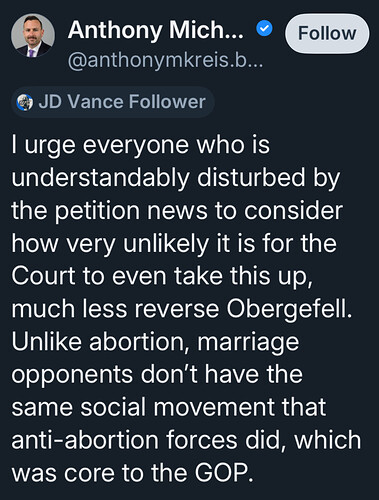Image resolution: width=379 pixels, height=500 pixels.
Task: Click the word understandably in the post
Action: pos(100,178)
